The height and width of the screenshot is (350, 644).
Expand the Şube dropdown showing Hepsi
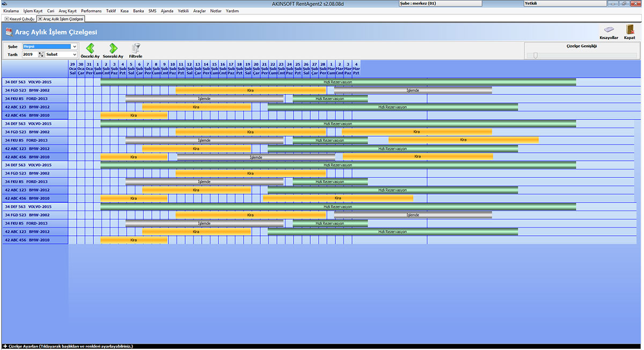[74, 47]
